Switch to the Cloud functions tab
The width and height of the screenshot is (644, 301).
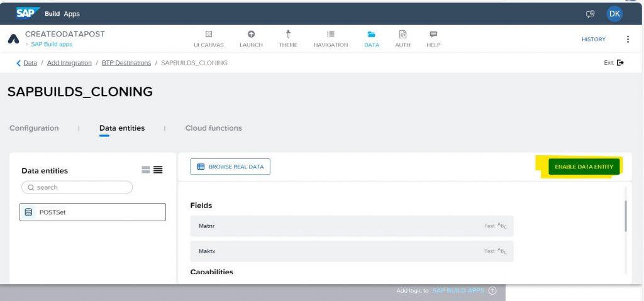214,128
